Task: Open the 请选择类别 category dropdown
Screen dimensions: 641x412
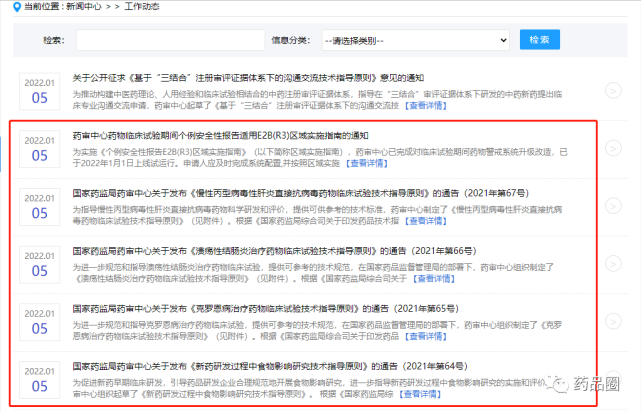Action: [x=415, y=40]
